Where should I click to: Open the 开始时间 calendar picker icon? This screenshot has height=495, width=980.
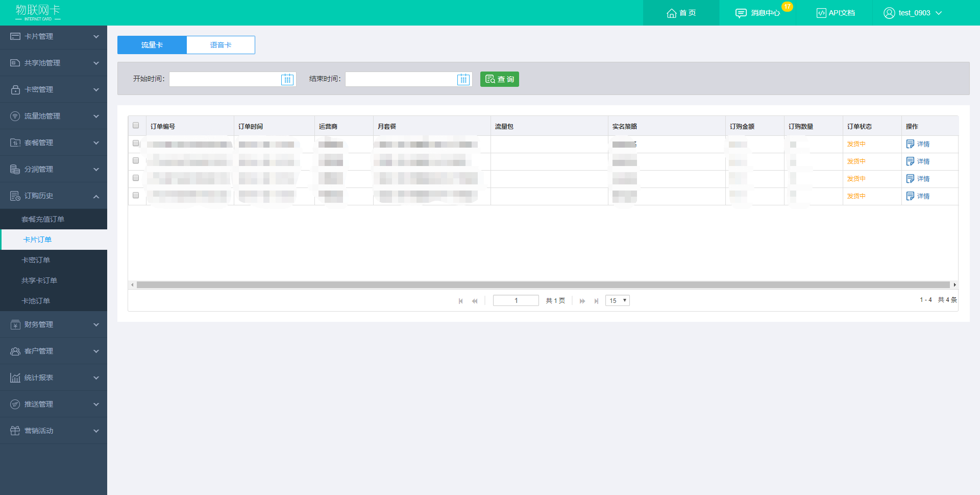(x=287, y=79)
